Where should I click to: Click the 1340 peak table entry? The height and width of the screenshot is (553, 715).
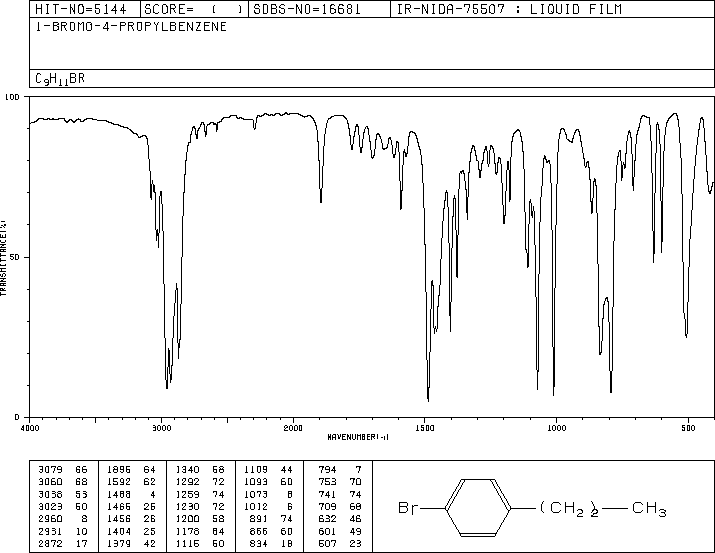[x=187, y=470]
